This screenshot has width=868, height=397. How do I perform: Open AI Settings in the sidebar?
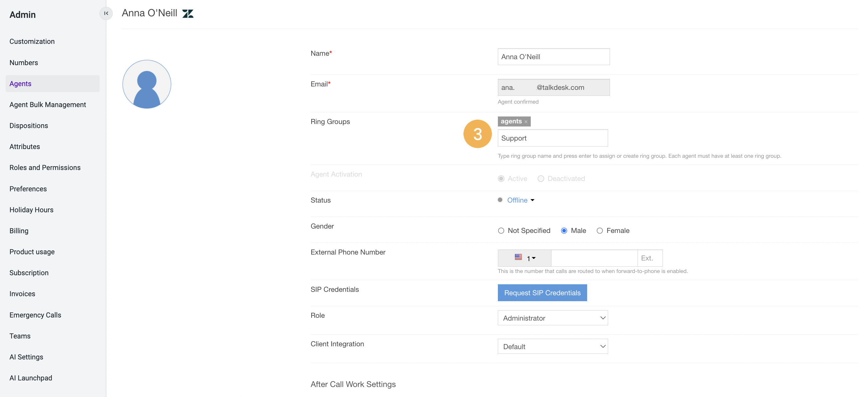pos(26,357)
